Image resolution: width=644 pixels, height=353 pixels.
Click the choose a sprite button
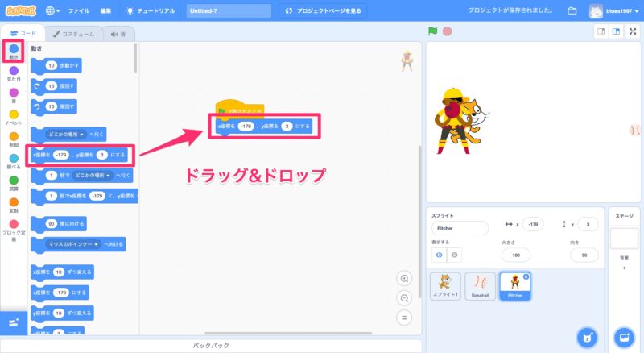[588, 336]
